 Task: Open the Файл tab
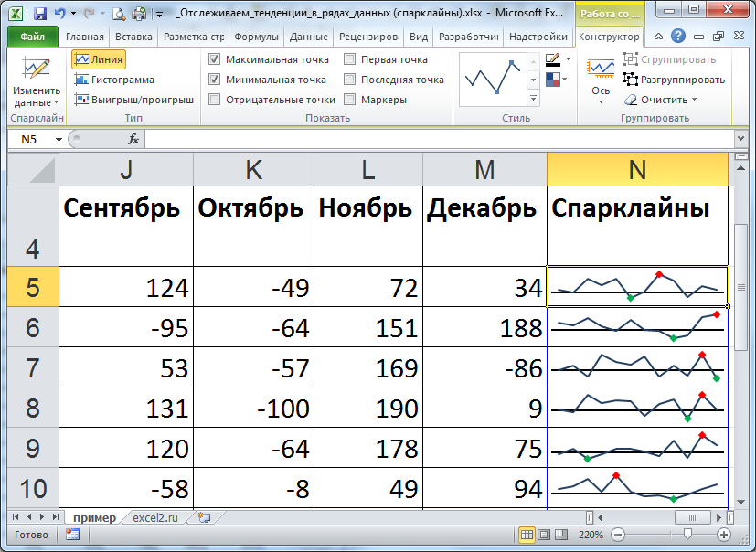[x=32, y=37]
